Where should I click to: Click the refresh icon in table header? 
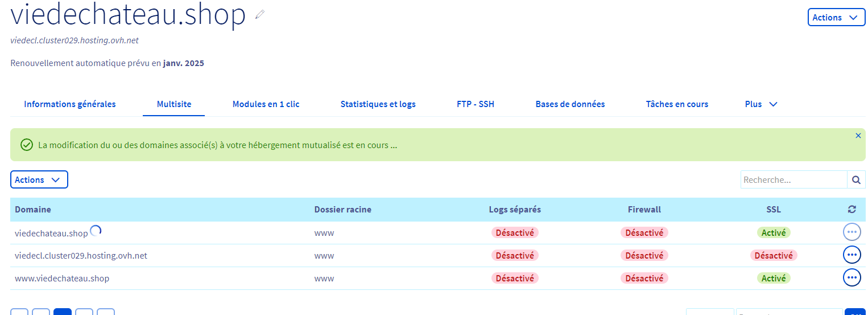tap(852, 210)
